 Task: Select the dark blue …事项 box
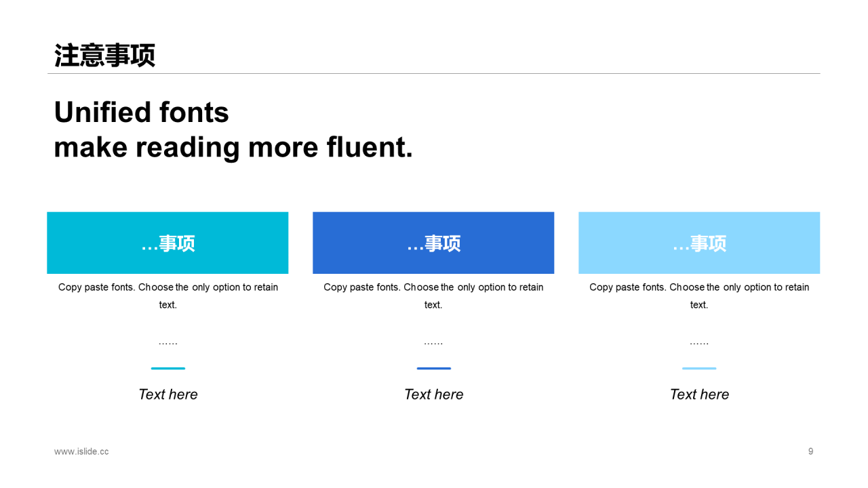coord(433,243)
